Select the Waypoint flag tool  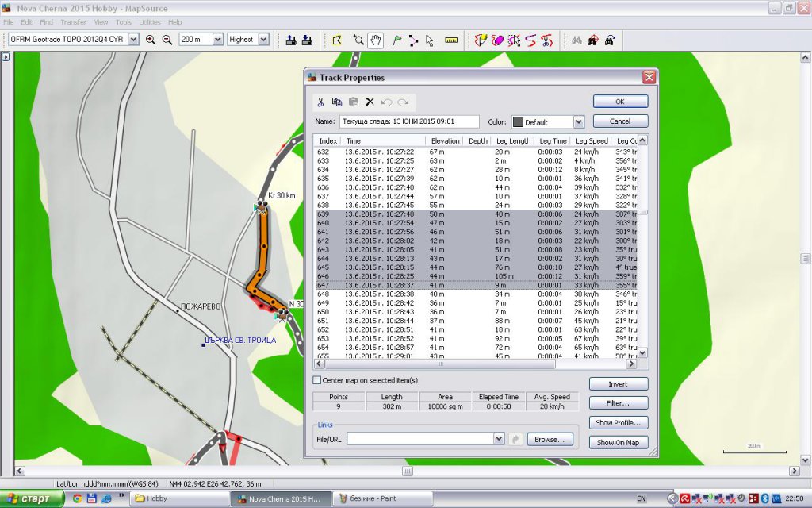coord(396,40)
